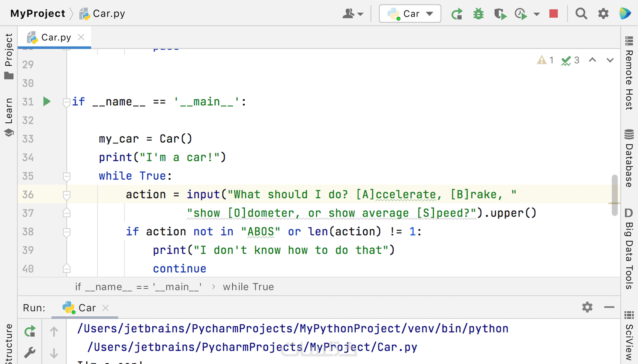The height and width of the screenshot is (364, 638).
Task: Open IDE settings gear in toolbar
Action: (603, 14)
